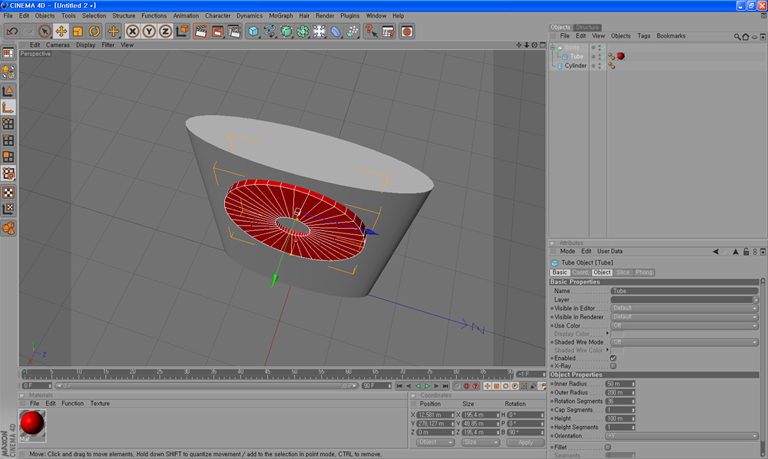Open the Coord. tab in Attributes
This screenshot has height=459, width=768.
(x=580, y=272)
